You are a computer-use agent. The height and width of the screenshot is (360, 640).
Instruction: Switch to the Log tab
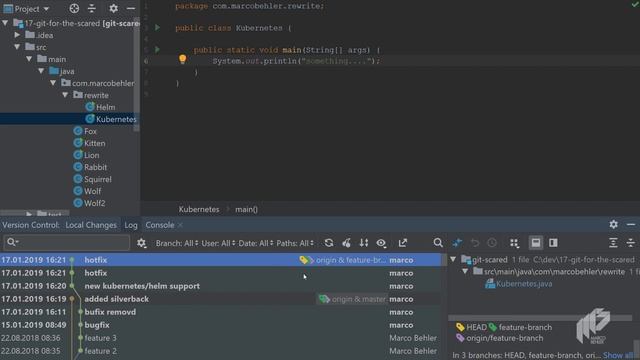point(131,225)
